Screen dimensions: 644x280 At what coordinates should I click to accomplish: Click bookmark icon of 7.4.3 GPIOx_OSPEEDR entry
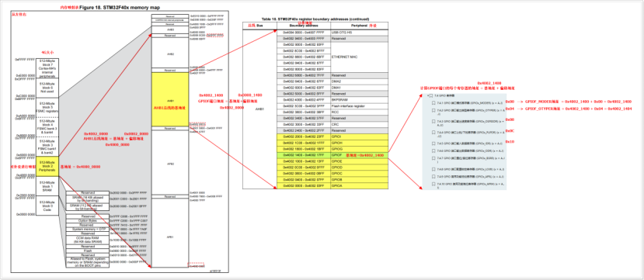[434, 122]
